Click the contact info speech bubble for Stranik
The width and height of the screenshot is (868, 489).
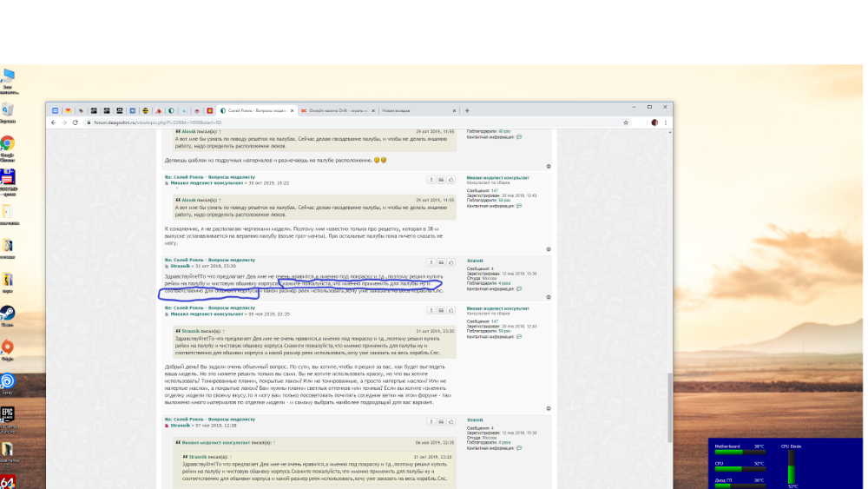click(519, 288)
